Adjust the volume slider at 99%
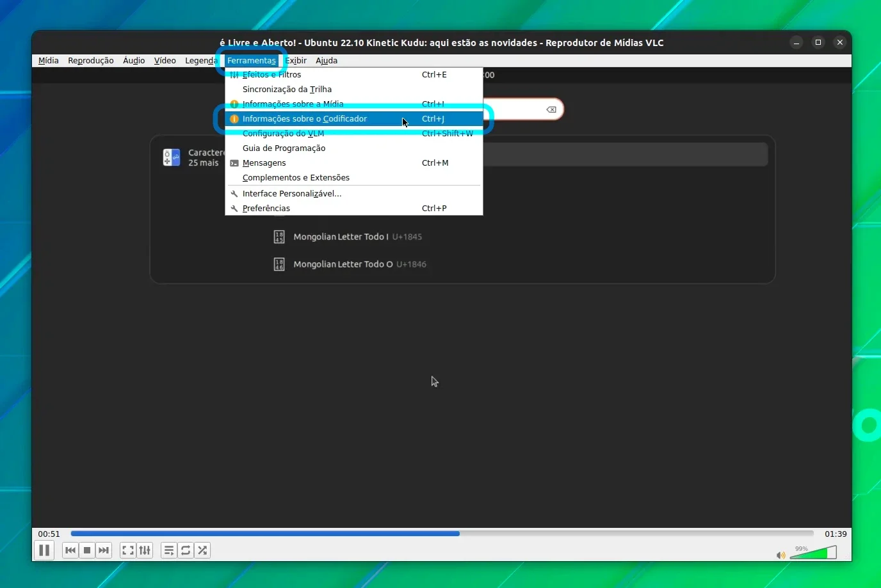The width and height of the screenshot is (881, 588). click(813, 552)
